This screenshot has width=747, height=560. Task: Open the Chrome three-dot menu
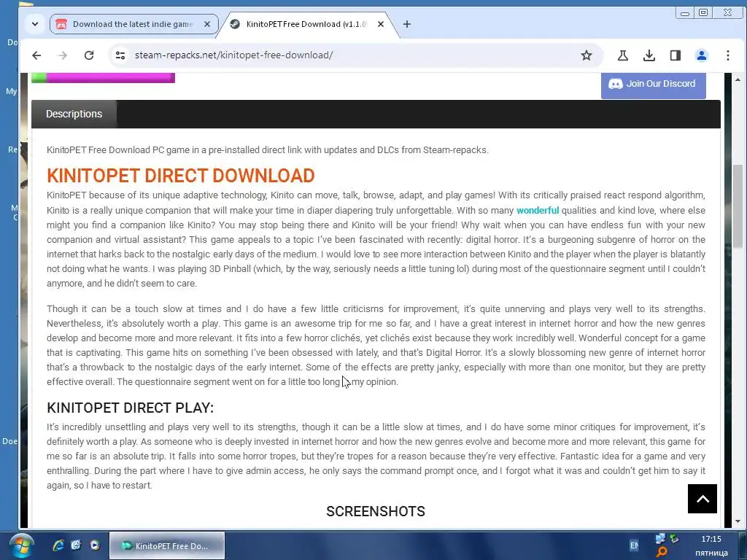pyautogui.click(x=728, y=55)
